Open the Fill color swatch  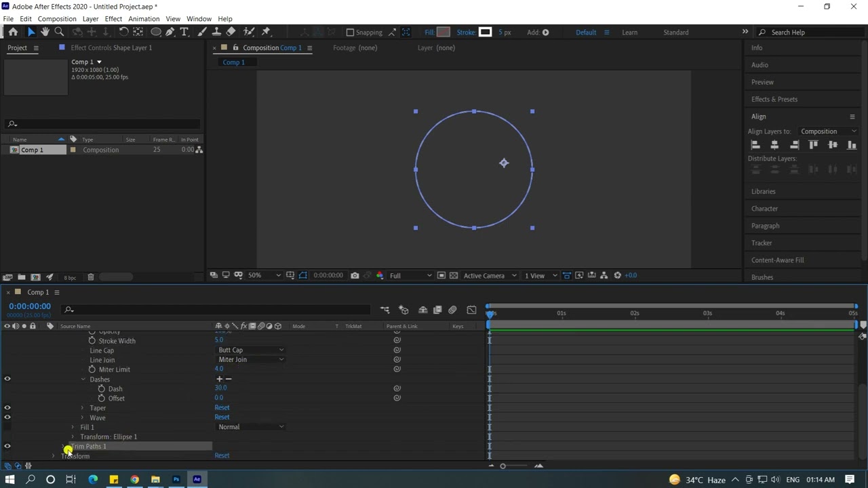(x=443, y=32)
